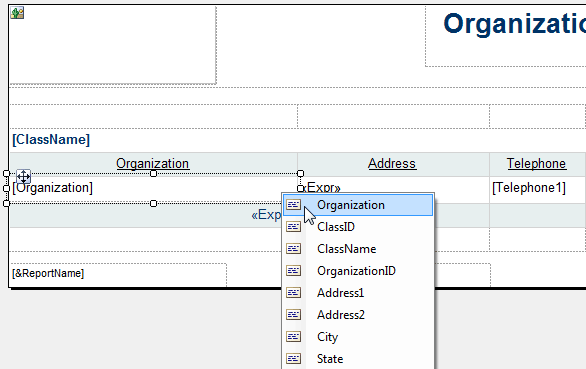This screenshot has height=369, width=586.
Task: Click bottom-middle resize handle of selected cell
Action: point(153,203)
